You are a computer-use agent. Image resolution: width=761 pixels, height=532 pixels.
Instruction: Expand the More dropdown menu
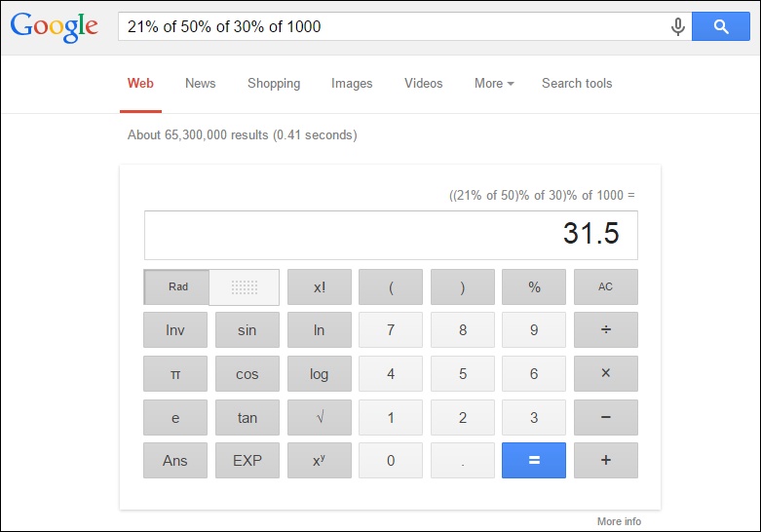click(494, 84)
